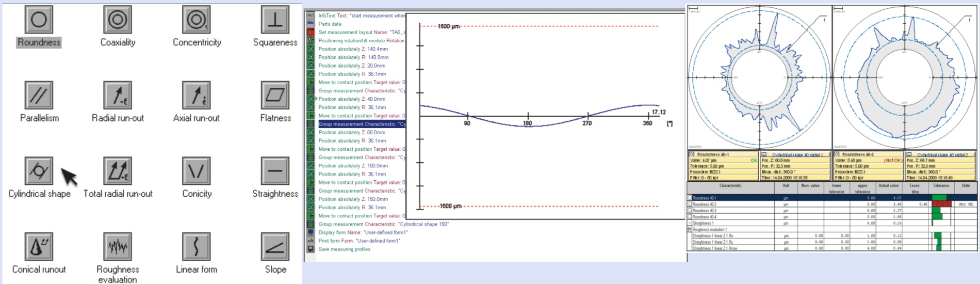
Task: Select the Flatness icon
Action: pyautogui.click(x=275, y=96)
